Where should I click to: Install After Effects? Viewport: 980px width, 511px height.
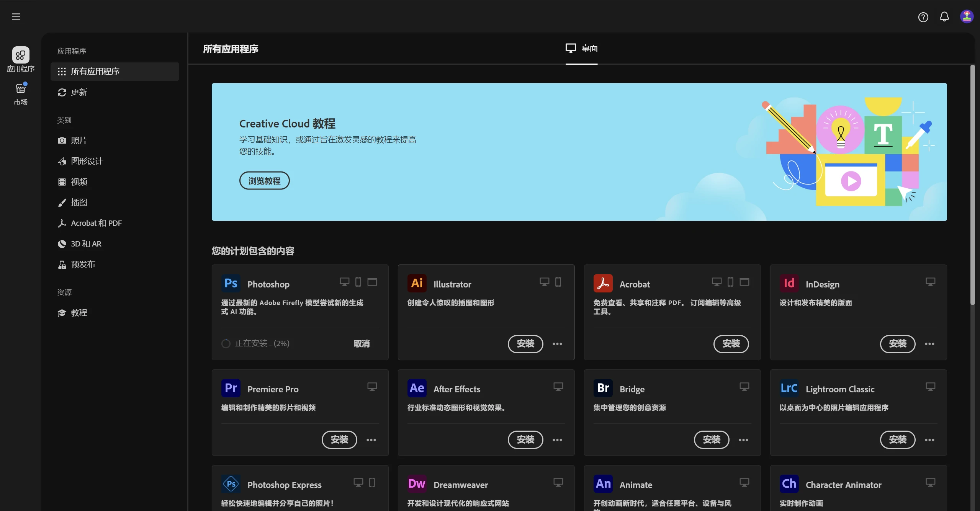525,440
